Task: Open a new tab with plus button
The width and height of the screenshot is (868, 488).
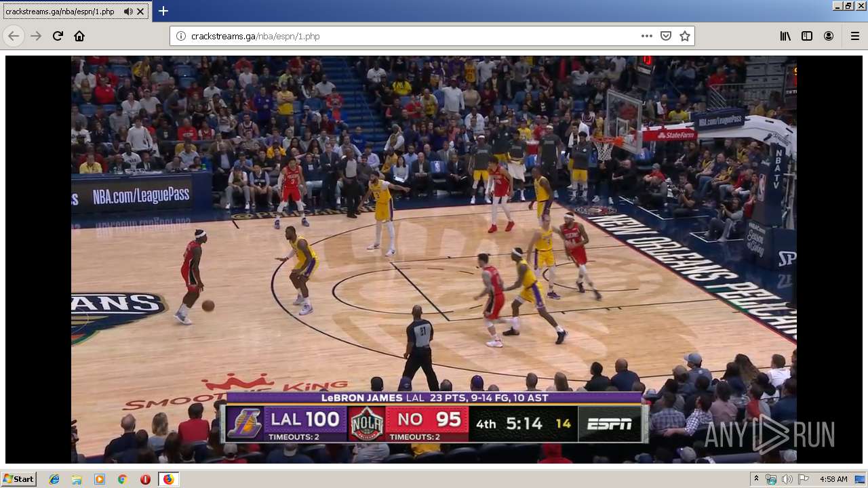Action: pyautogui.click(x=163, y=11)
